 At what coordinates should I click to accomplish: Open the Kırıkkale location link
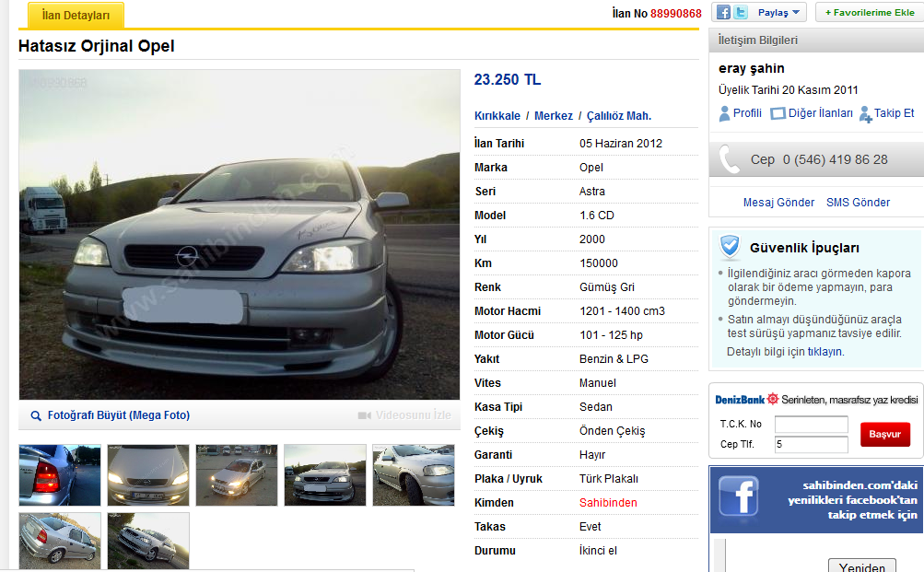pyautogui.click(x=497, y=116)
